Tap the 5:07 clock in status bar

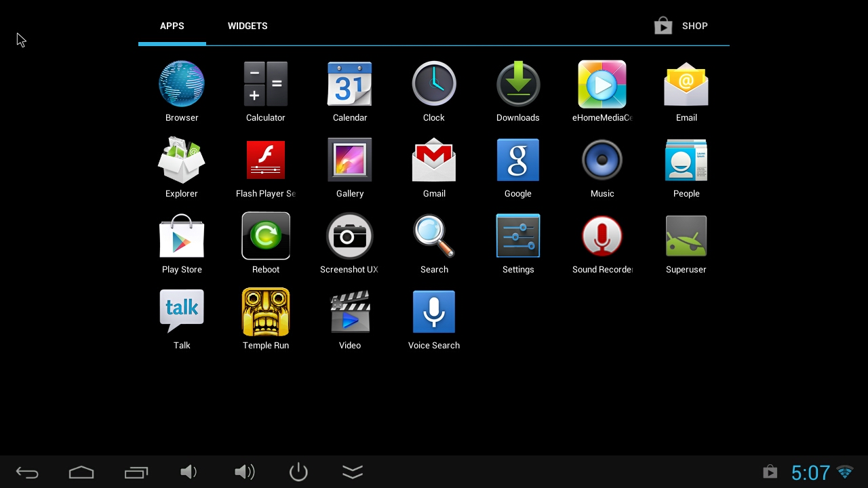810,472
